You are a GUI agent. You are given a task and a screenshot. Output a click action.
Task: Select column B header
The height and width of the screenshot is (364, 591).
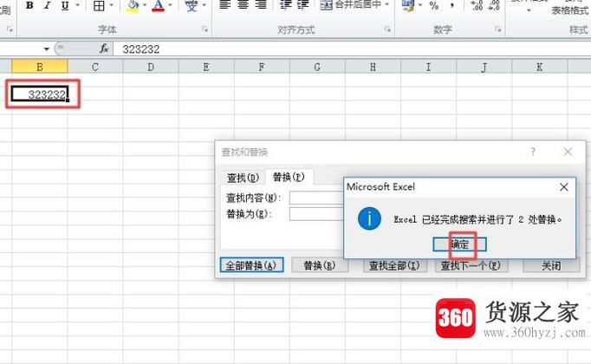click(40, 67)
